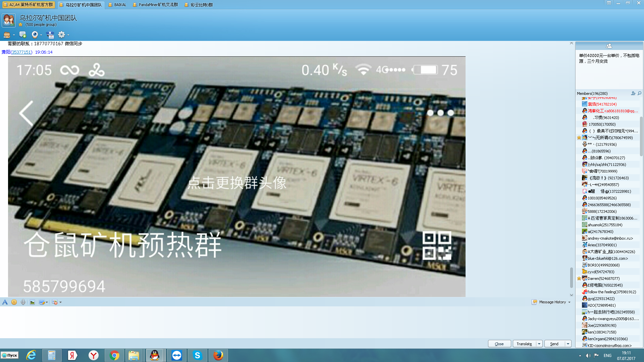Select member Darren(524687077) in list
This screenshot has height=362, width=644.
coord(603,279)
